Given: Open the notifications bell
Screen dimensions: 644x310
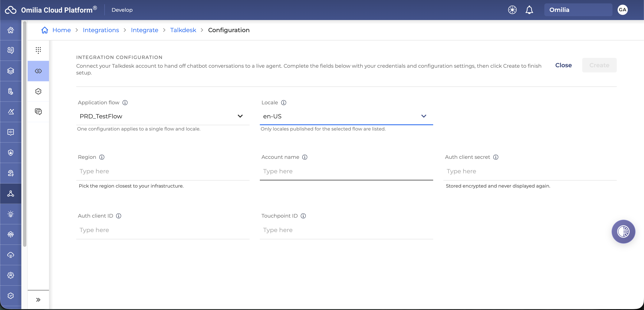Looking at the screenshot, I should tap(529, 10).
